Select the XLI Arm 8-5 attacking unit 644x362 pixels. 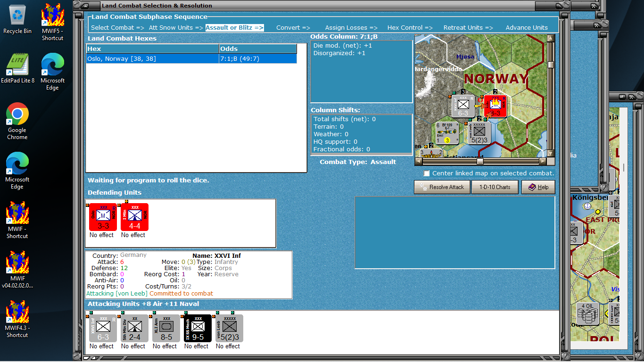[166, 329]
